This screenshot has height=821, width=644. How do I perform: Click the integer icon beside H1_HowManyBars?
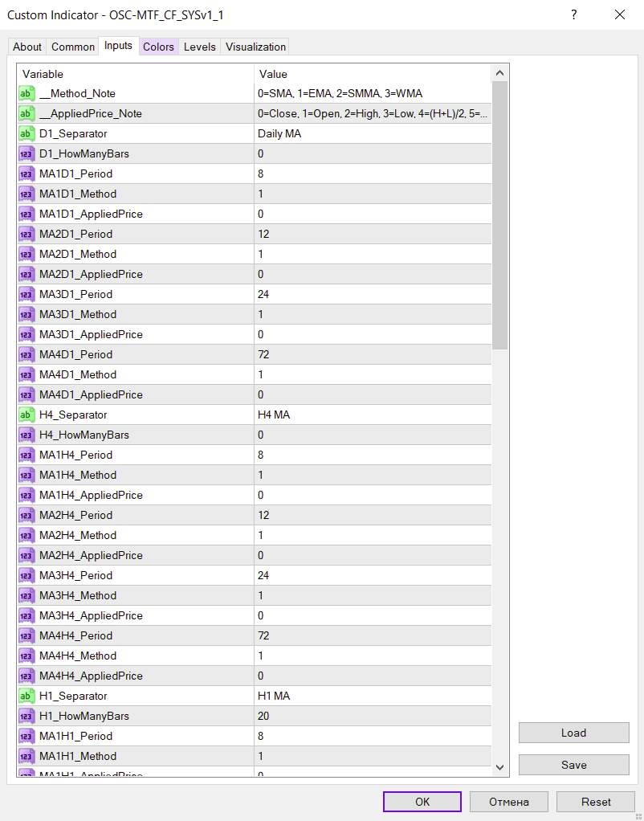(26, 716)
